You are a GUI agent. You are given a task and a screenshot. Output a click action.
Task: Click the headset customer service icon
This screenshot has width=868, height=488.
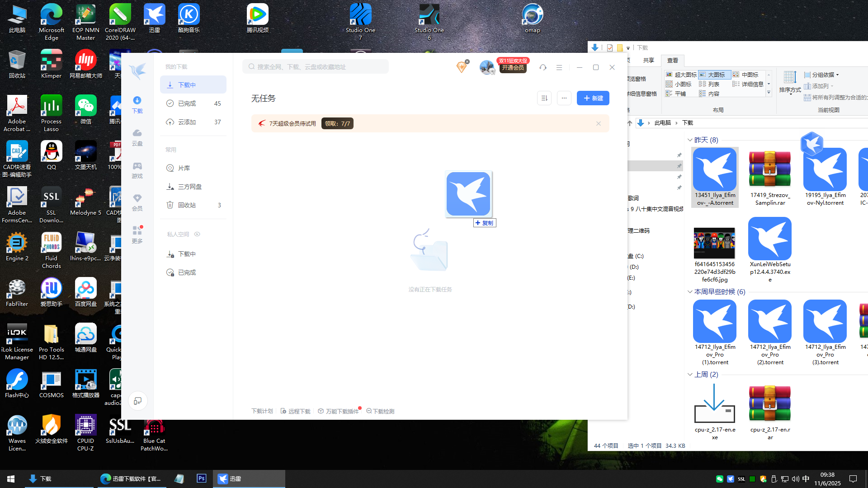pos(543,67)
